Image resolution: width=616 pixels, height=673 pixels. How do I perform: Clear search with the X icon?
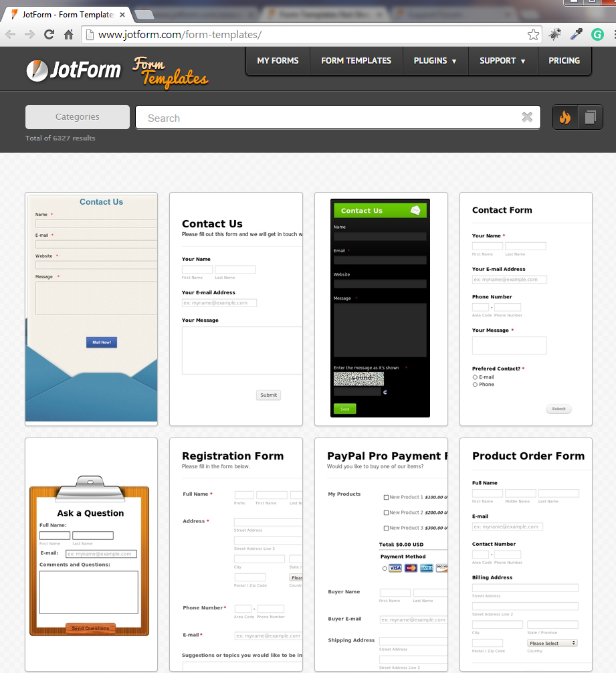pos(527,117)
